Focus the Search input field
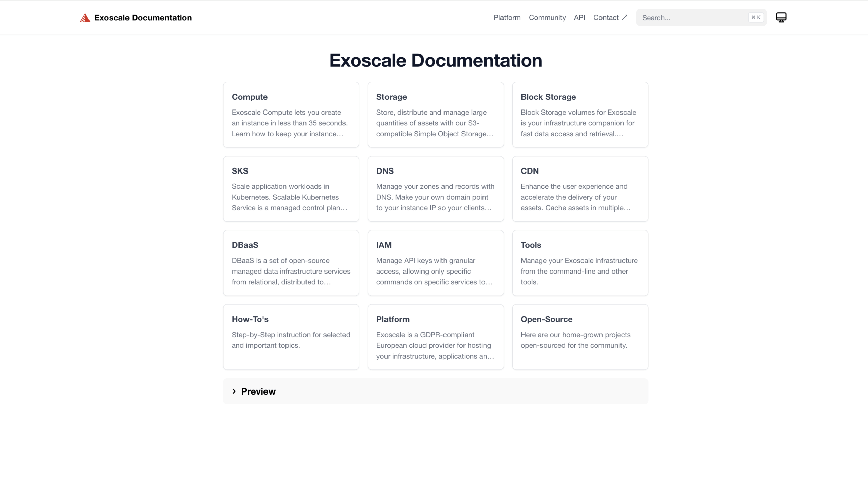 (x=701, y=18)
